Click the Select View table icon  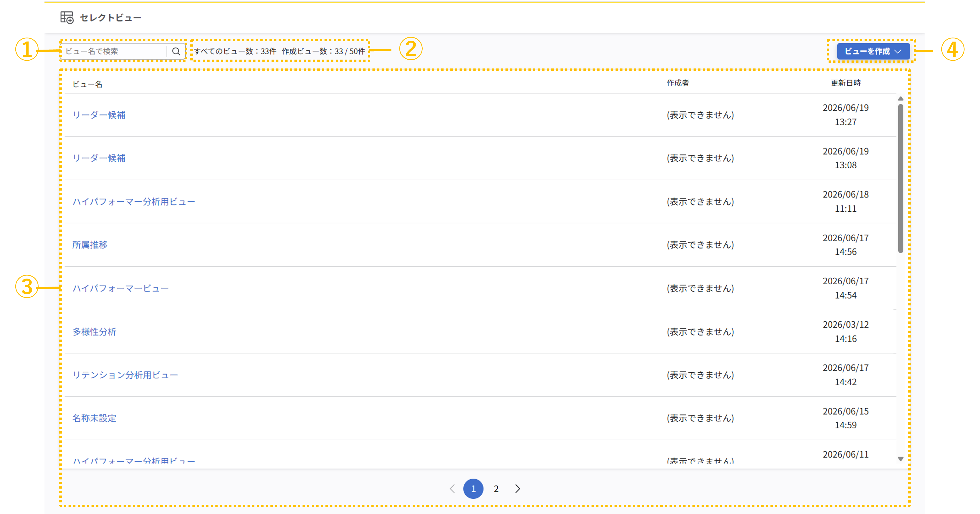coord(67,18)
